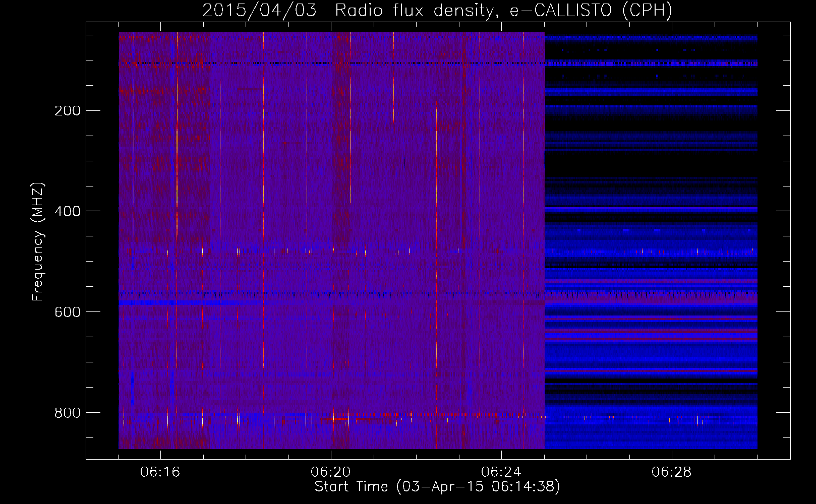Viewport: 816px width, 504px height.
Task: Click the 400 frequency tick label
Action: click(x=68, y=211)
